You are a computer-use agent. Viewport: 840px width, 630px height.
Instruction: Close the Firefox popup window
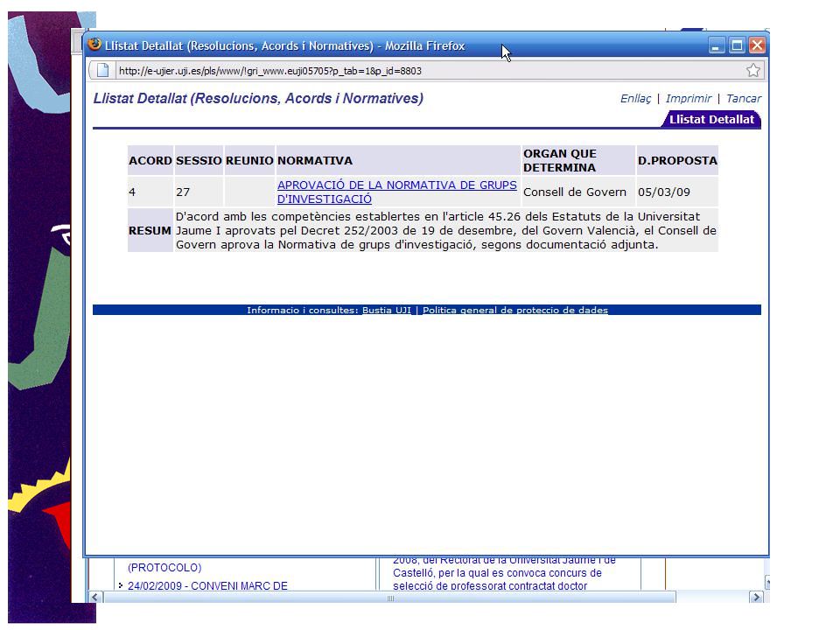(x=757, y=45)
